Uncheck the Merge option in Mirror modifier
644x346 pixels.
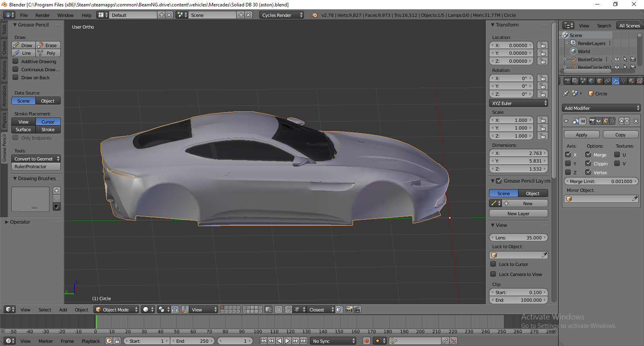(x=588, y=154)
